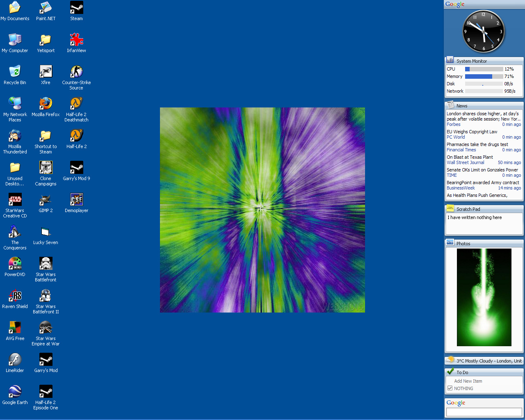Start Garry's Mod 9
Image resolution: width=525 pixels, height=420 pixels.
coord(76,167)
